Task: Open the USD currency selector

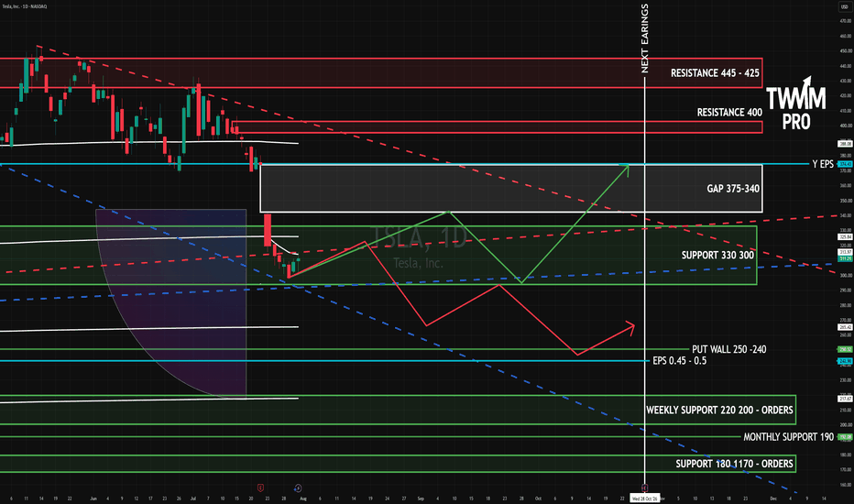Action: coord(845,6)
